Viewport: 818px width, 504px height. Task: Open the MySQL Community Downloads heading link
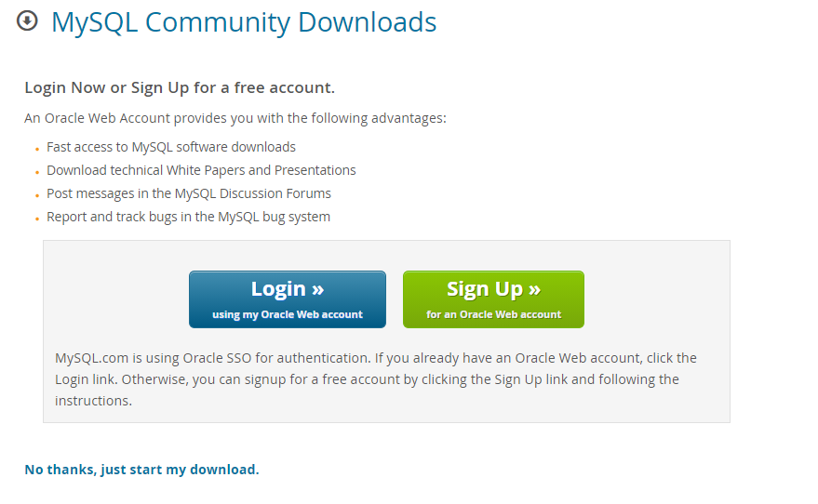tap(244, 22)
